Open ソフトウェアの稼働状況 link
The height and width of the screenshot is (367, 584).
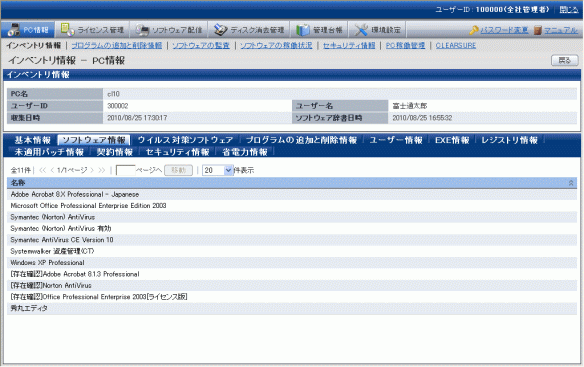point(276,45)
